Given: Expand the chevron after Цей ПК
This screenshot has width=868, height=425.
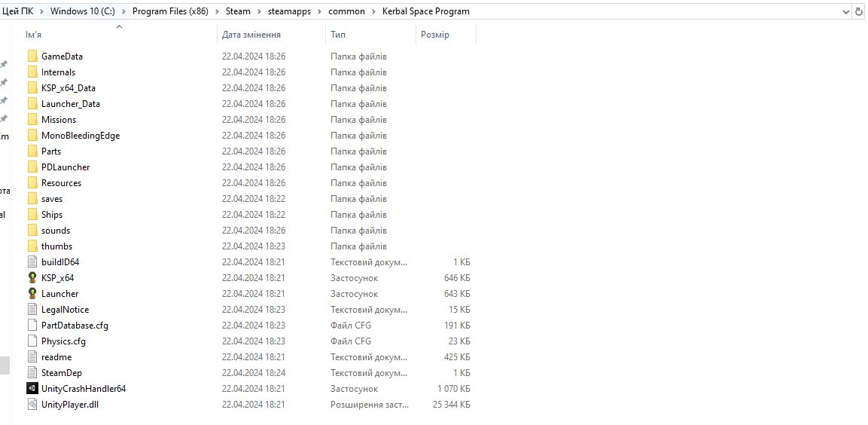Looking at the screenshot, I should (42, 11).
